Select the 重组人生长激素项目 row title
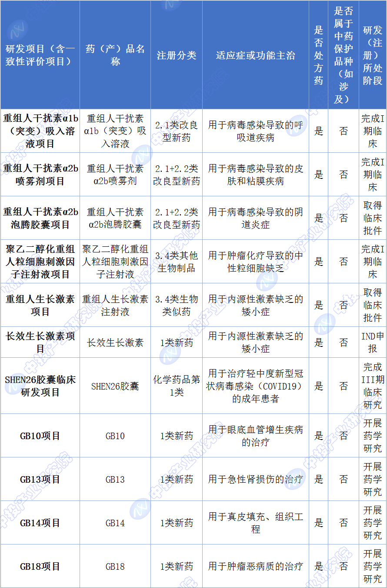The width and height of the screenshot is (387, 588). [40, 305]
